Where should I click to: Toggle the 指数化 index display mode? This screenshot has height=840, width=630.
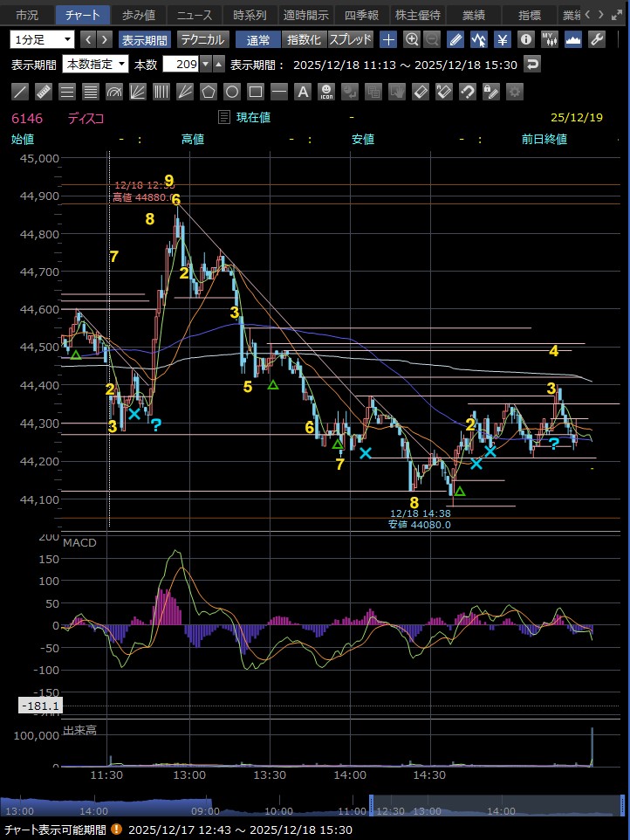pyautogui.click(x=305, y=39)
